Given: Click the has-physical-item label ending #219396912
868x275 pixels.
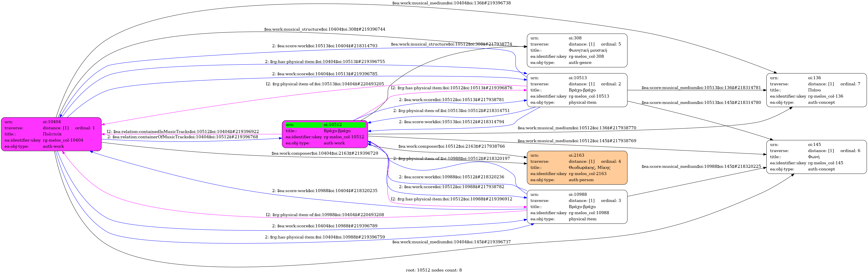Looking at the screenshot, I should pyautogui.click(x=451, y=199).
